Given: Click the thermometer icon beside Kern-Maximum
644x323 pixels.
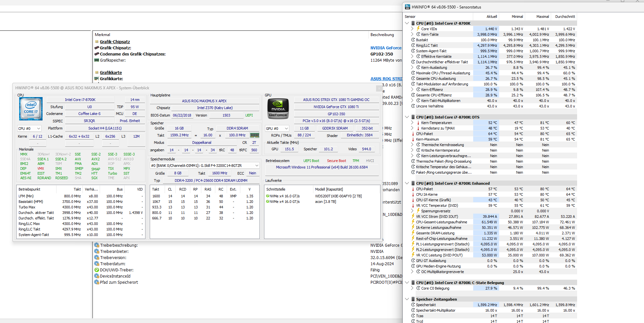Looking at the screenshot, I should (413, 139).
